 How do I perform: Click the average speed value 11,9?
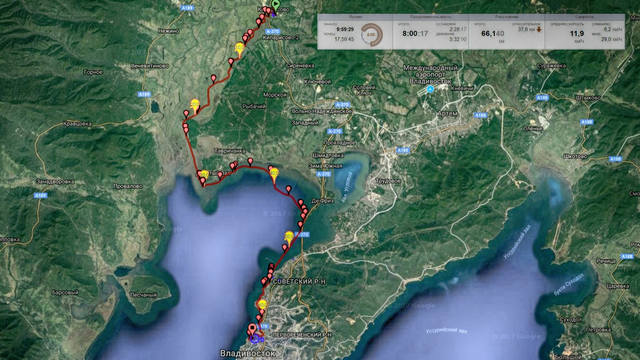(x=577, y=33)
